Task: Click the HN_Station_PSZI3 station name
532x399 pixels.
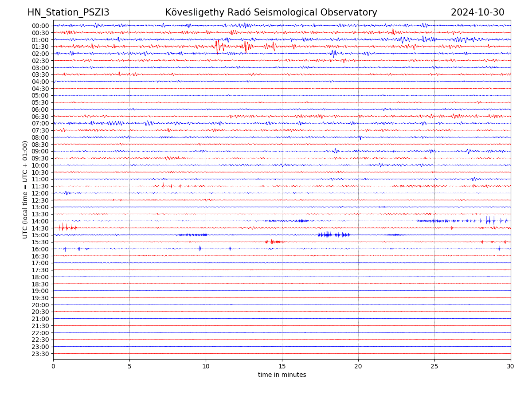Action: point(68,12)
